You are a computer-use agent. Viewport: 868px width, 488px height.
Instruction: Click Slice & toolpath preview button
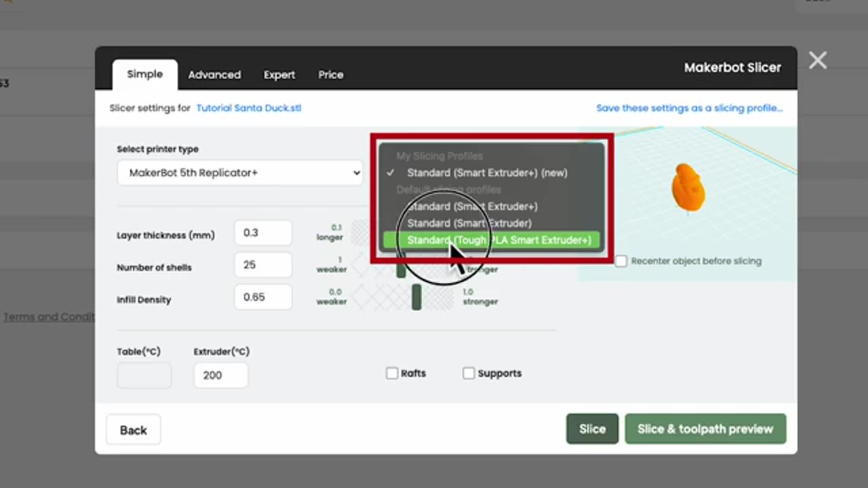(x=705, y=429)
